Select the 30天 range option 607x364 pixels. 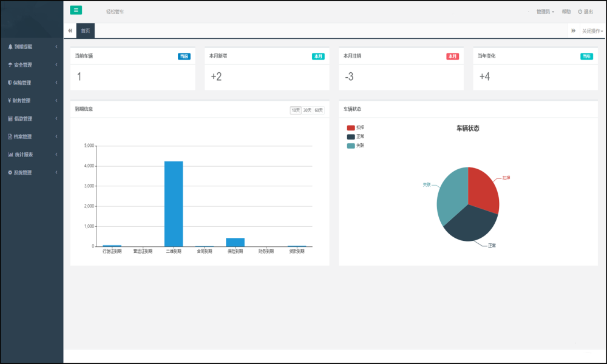(307, 110)
